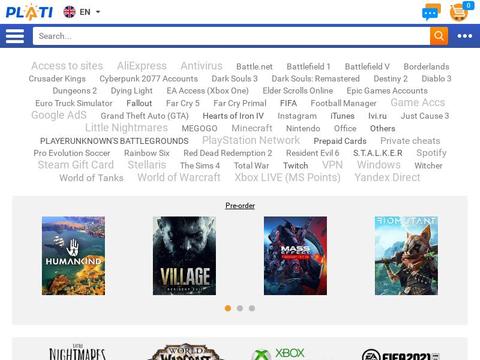
Task: Open the Access to sites tag
Action: click(x=67, y=66)
